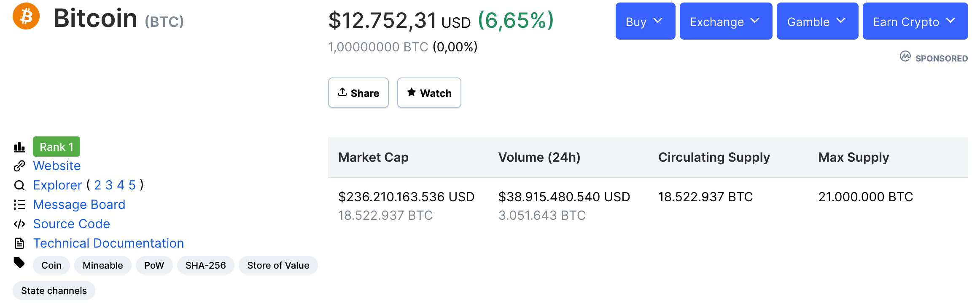Open the Technical Documentation link
Image resolution: width=980 pixels, height=304 pixels.
(108, 243)
